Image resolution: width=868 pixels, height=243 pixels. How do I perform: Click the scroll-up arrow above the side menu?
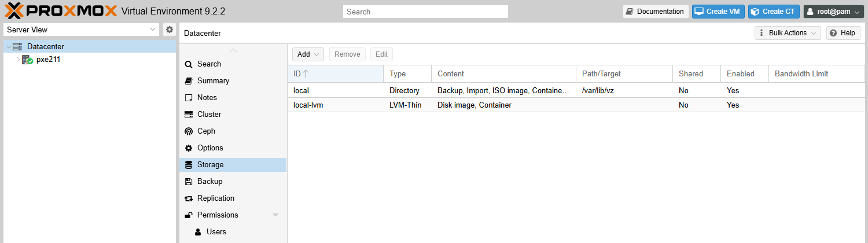[x=233, y=50]
